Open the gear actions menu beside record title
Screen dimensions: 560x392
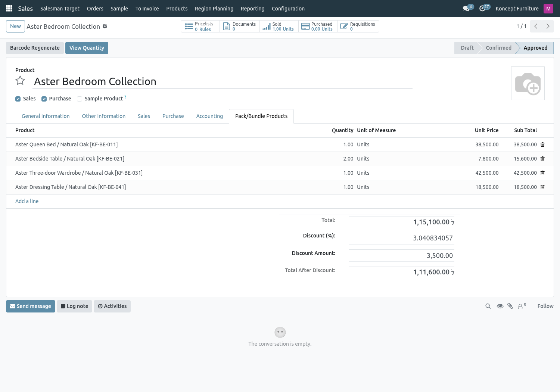(x=105, y=26)
